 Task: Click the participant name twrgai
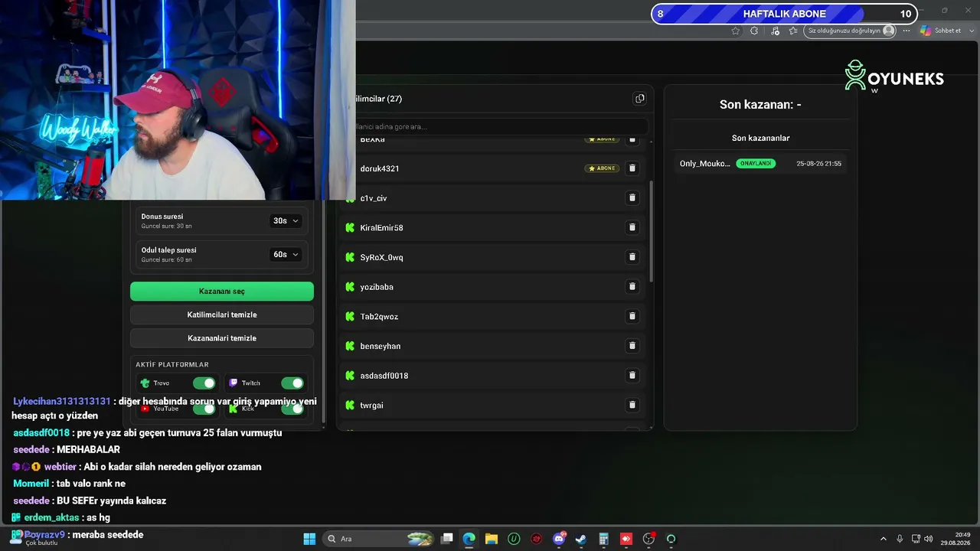(371, 406)
